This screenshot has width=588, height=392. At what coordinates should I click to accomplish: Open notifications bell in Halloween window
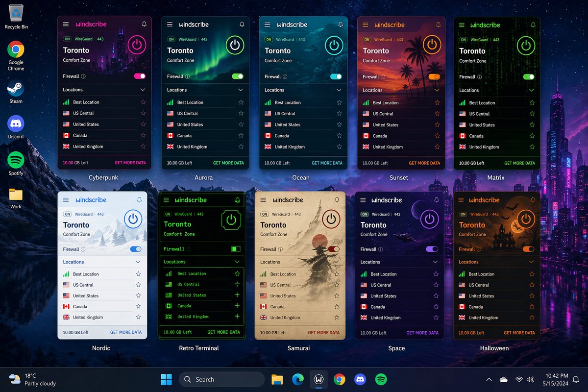533,200
